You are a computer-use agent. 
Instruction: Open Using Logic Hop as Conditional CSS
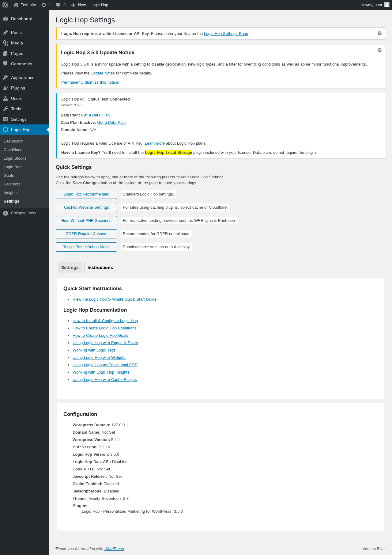(x=105, y=365)
